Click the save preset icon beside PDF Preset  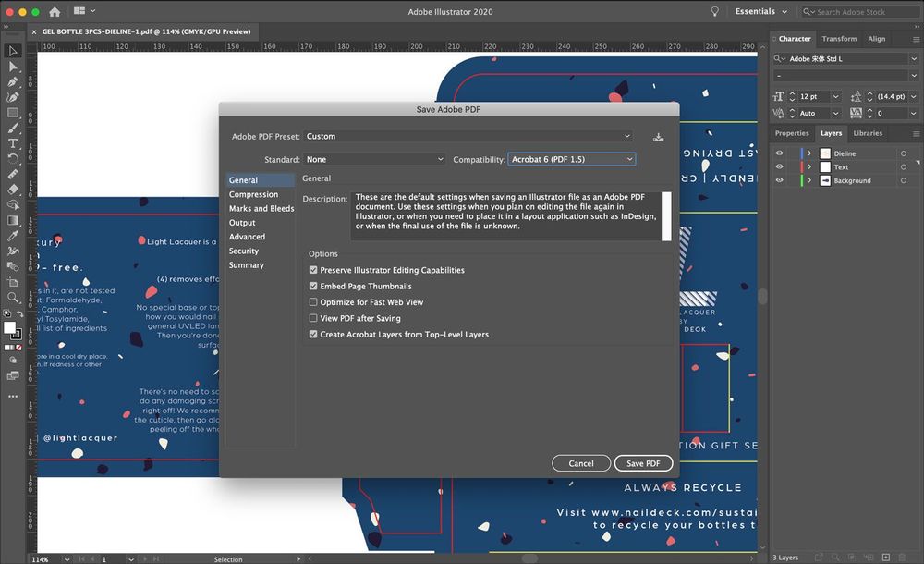click(658, 137)
